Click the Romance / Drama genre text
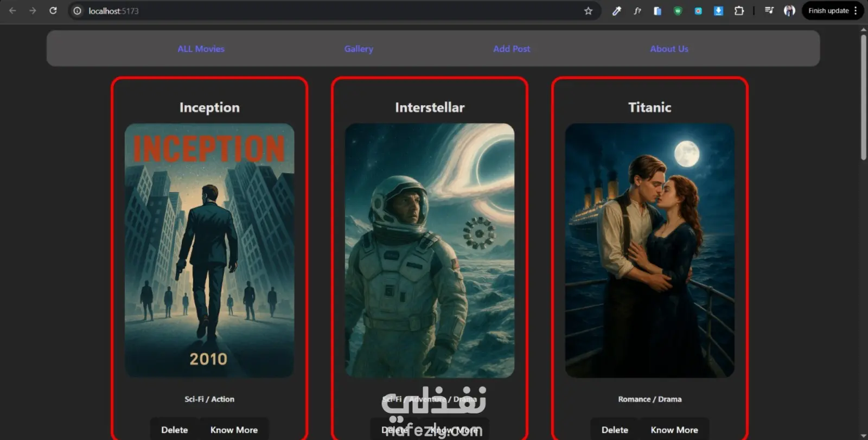This screenshot has width=868, height=440. point(650,399)
